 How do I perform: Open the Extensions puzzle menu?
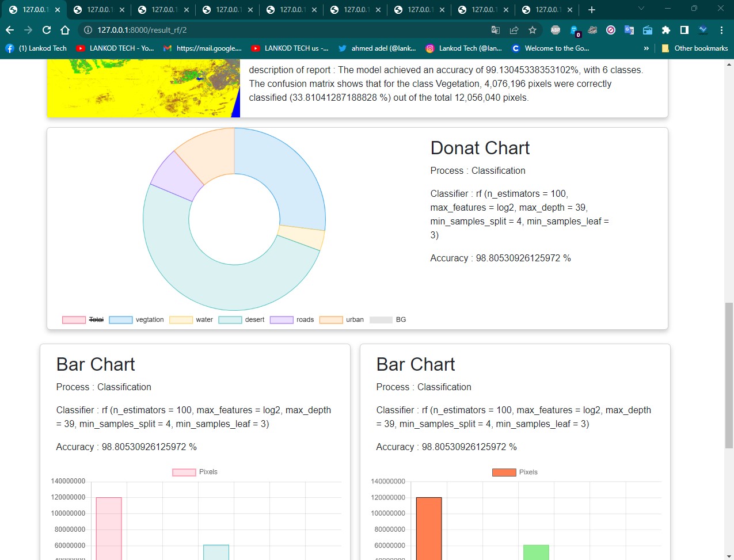click(x=666, y=30)
